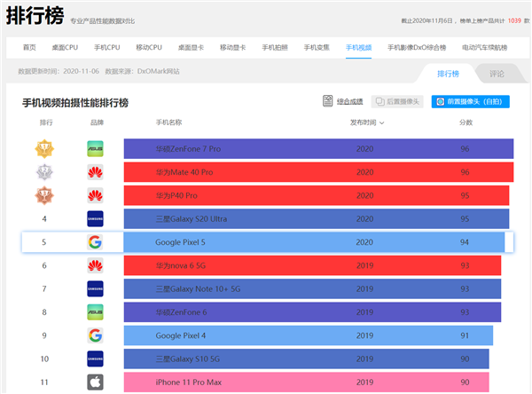This screenshot has height=394, width=532.
Task: Switch to the 评论 comments tab
Action: [x=497, y=74]
